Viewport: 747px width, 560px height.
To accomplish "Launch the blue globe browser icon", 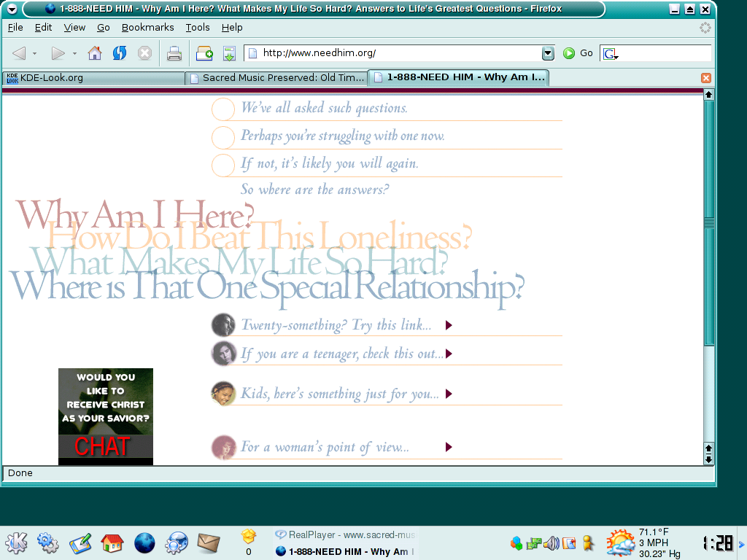I will point(144,542).
